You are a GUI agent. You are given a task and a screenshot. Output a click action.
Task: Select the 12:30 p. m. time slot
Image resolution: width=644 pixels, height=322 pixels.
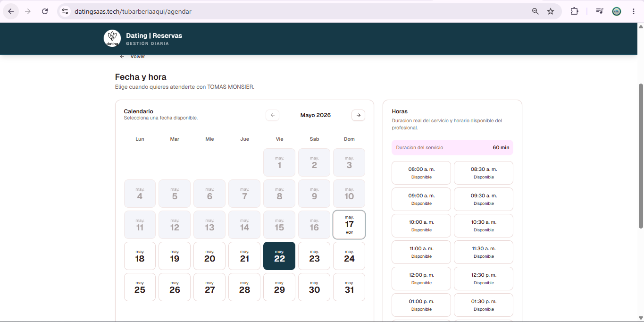pyautogui.click(x=484, y=279)
